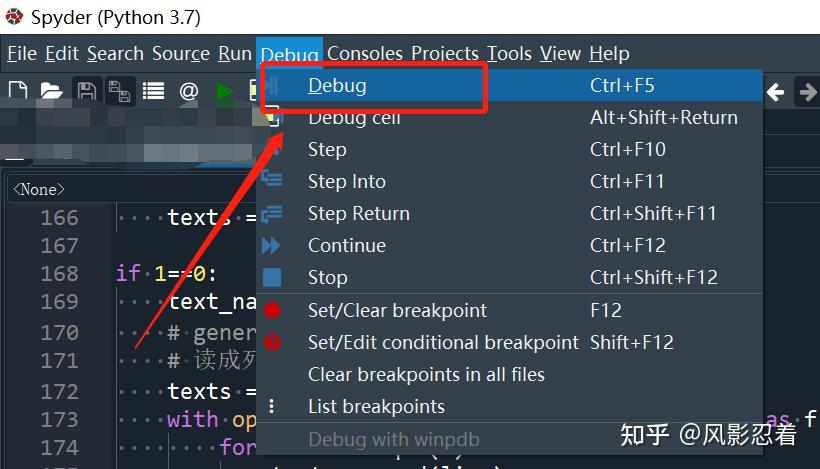820x469 pixels.
Task: Open the File menu
Action: point(21,54)
